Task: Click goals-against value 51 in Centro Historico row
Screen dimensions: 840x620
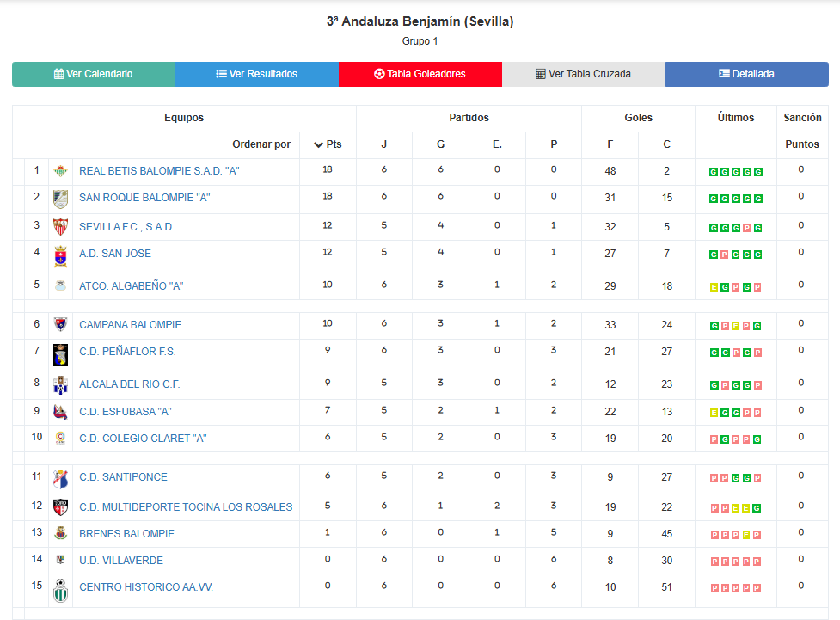Action: 666,587
